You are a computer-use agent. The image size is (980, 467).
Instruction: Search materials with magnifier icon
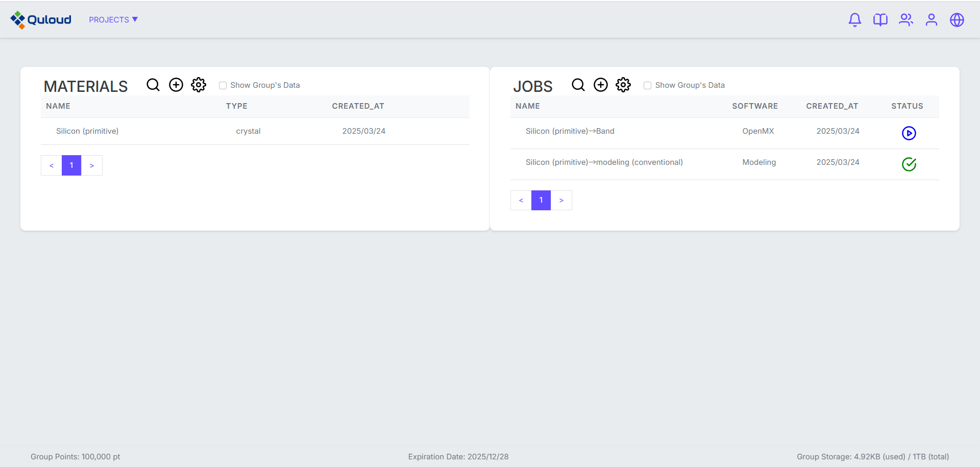pyautogui.click(x=153, y=85)
